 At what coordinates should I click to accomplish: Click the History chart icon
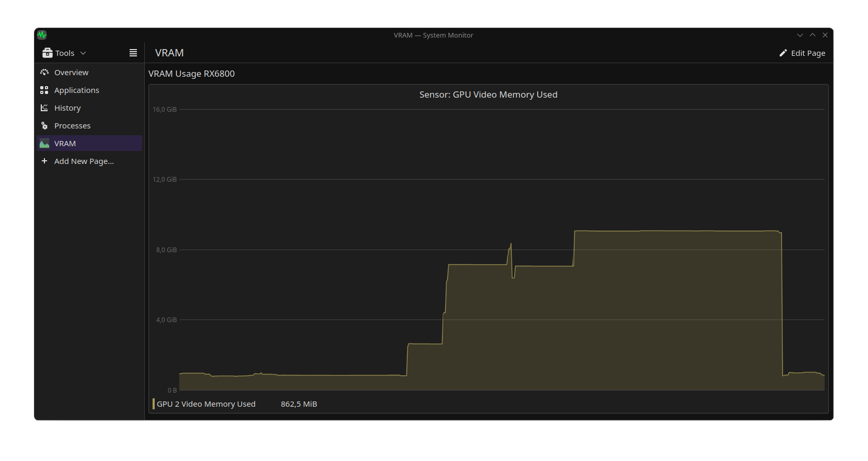pyautogui.click(x=44, y=108)
